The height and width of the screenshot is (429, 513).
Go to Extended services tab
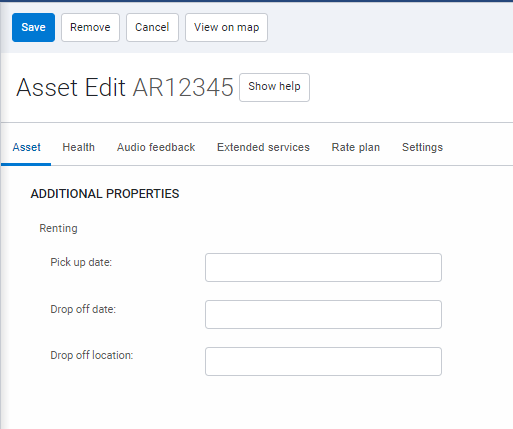click(263, 147)
